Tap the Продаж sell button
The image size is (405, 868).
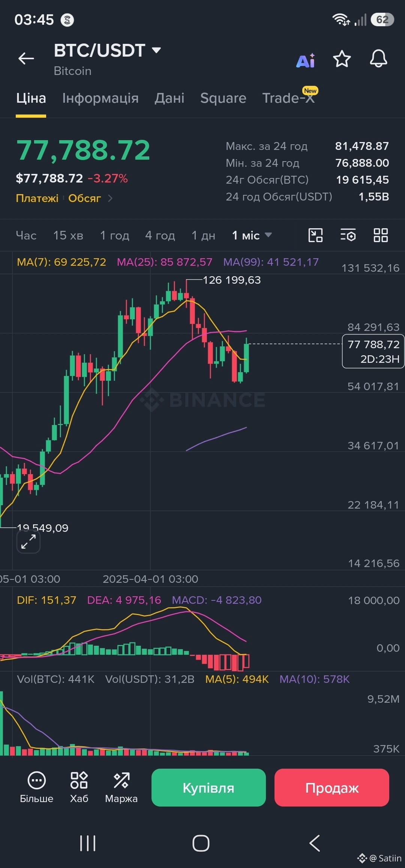pyautogui.click(x=332, y=787)
